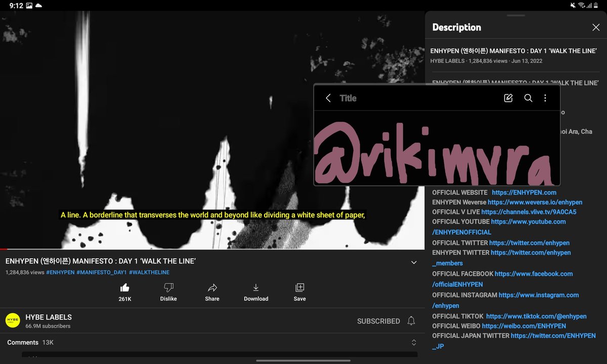Open the Weverse enhypen link

535,202
